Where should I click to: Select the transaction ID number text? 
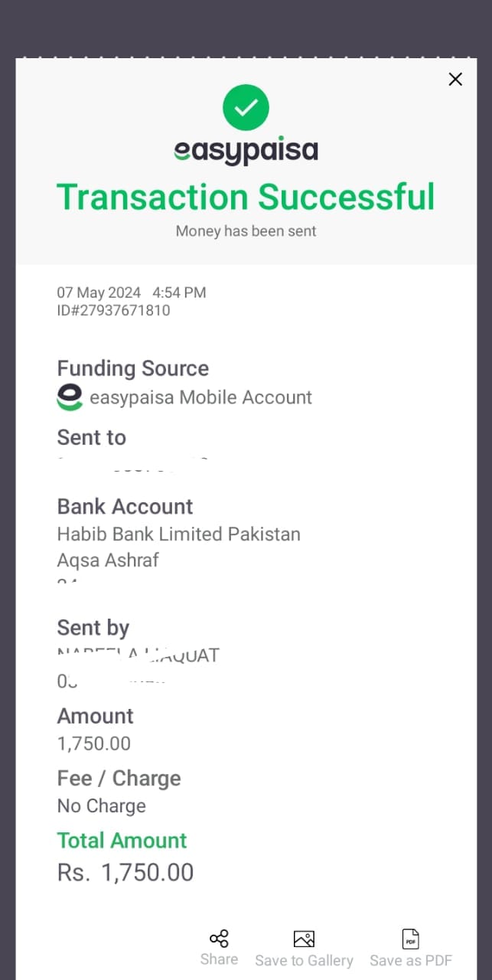113,310
